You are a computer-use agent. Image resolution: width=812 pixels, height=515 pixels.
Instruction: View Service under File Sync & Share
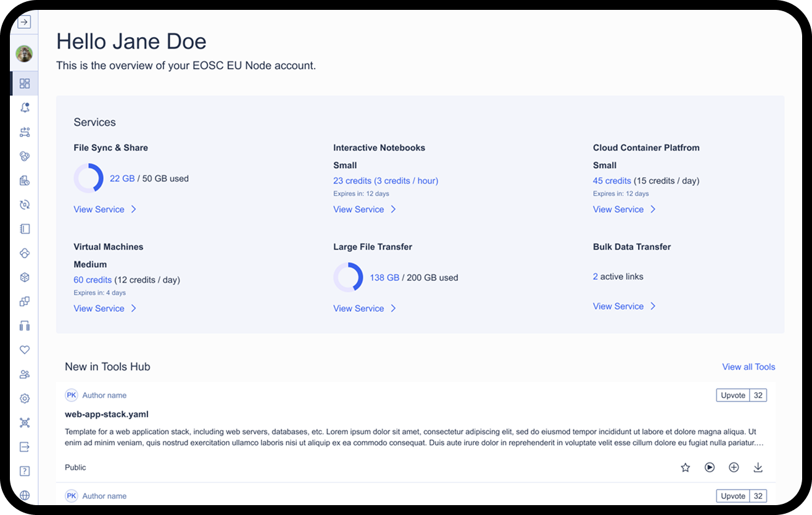pos(105,209)
